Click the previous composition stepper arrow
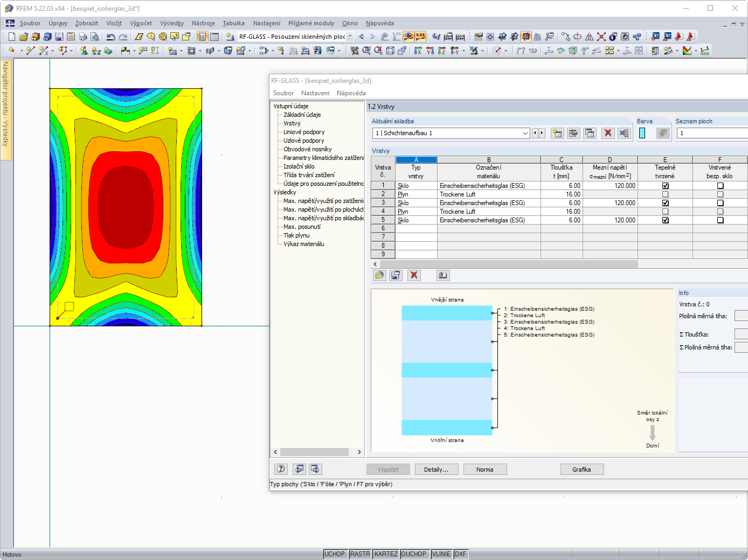The height and width of the screenshot is (560, 748). point(535,133)
